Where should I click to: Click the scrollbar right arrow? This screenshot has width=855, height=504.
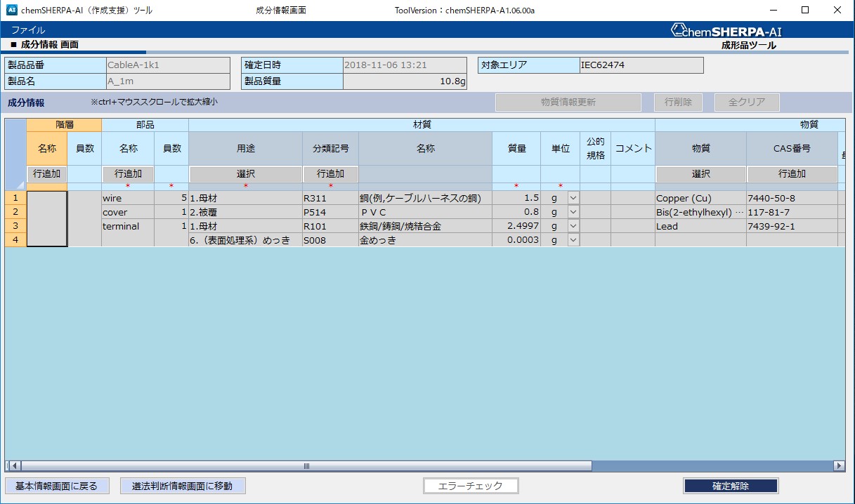(838, 465)
